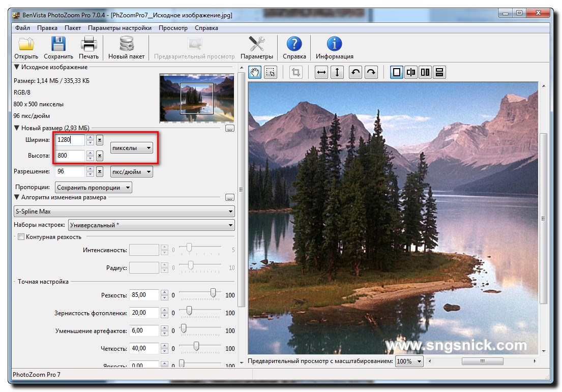Screen dimensions: 562x392
Task: Collapse the Исходное изображение section
Action: click(16, 67)
